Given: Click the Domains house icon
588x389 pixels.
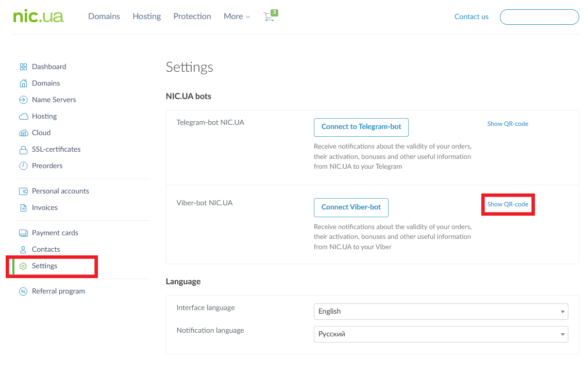Looking at the screenshot, I should 23,83.
